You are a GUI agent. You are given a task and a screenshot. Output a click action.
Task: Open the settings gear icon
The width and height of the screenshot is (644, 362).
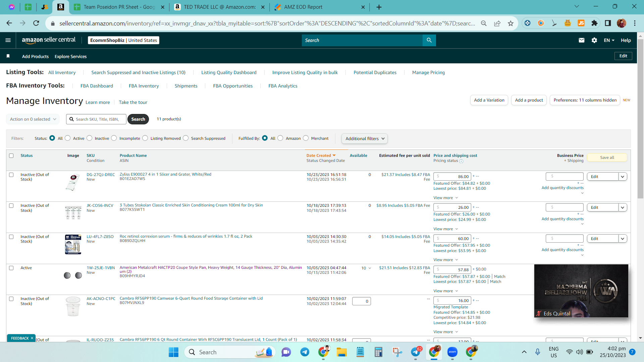point(594,40)
